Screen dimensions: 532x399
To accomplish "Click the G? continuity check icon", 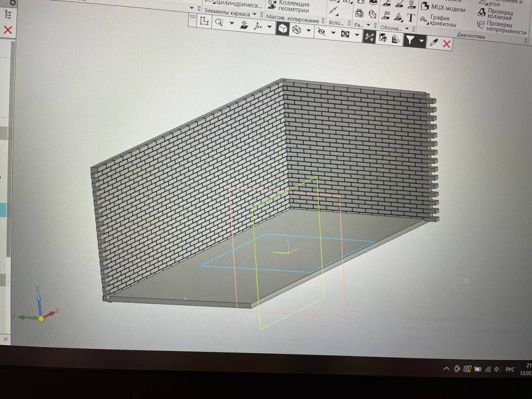I will (x=481, y=25).
